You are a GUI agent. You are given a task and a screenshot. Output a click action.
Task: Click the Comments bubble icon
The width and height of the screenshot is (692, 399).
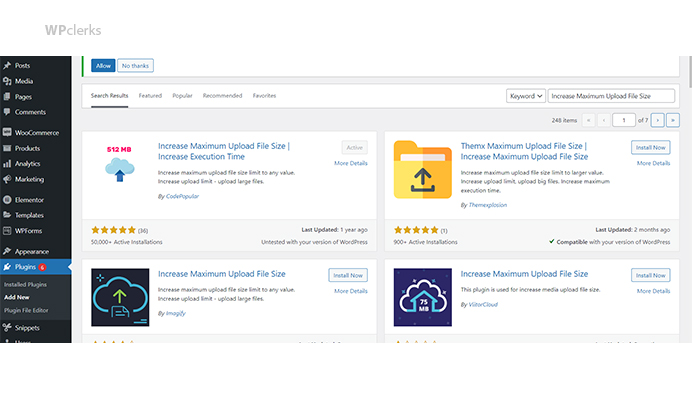pos(7,112)
